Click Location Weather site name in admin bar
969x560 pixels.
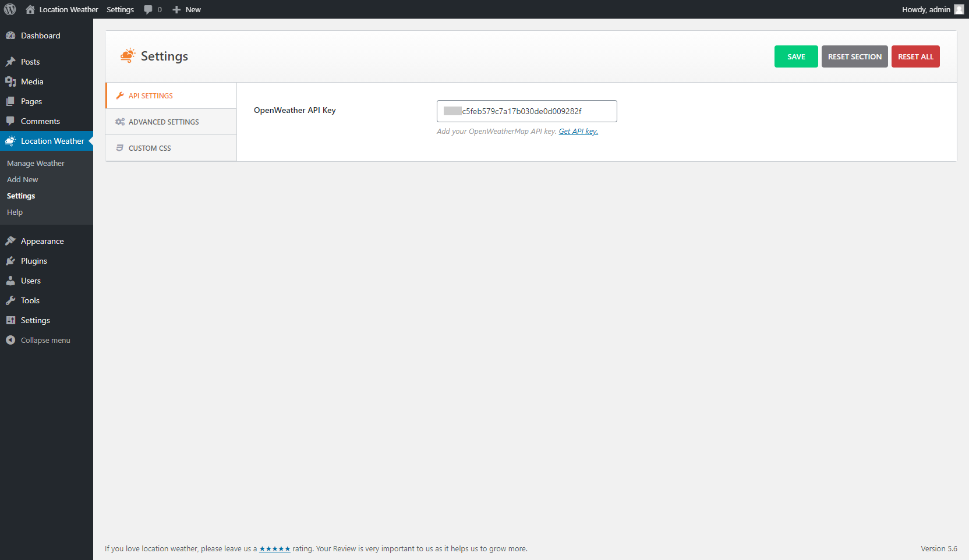click(69, 9)
